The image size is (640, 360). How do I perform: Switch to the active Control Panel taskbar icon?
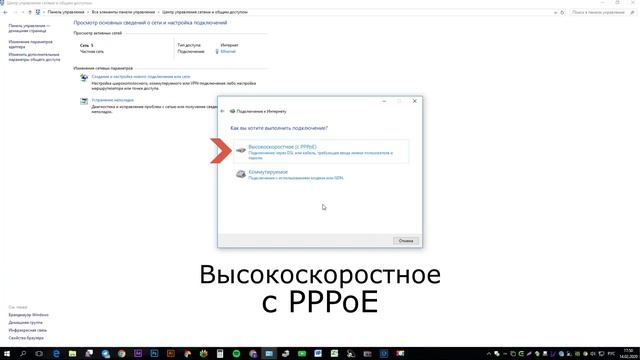click(x=269, y=353)
